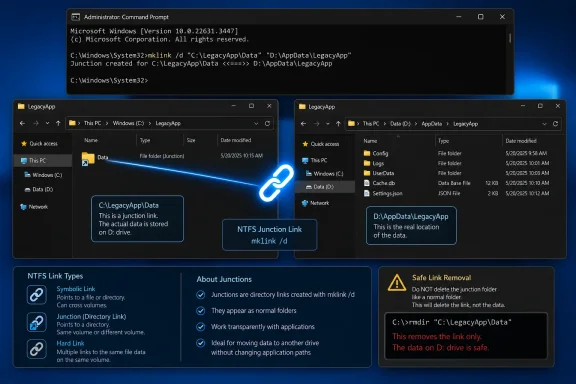Click the up arrow in left LegacyApp window
Screen dimensions: 576x384
coord(58,123)
